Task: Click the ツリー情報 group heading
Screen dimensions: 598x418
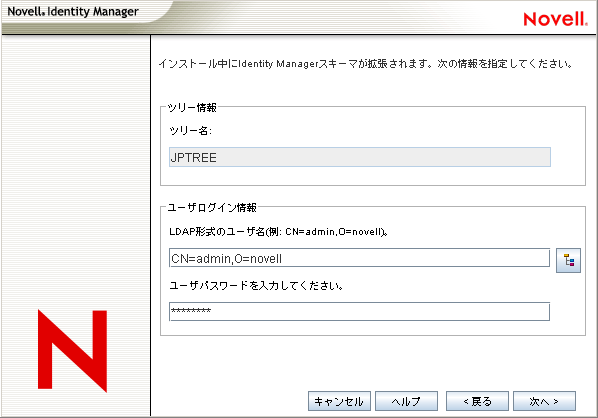Action: [192, 108]
